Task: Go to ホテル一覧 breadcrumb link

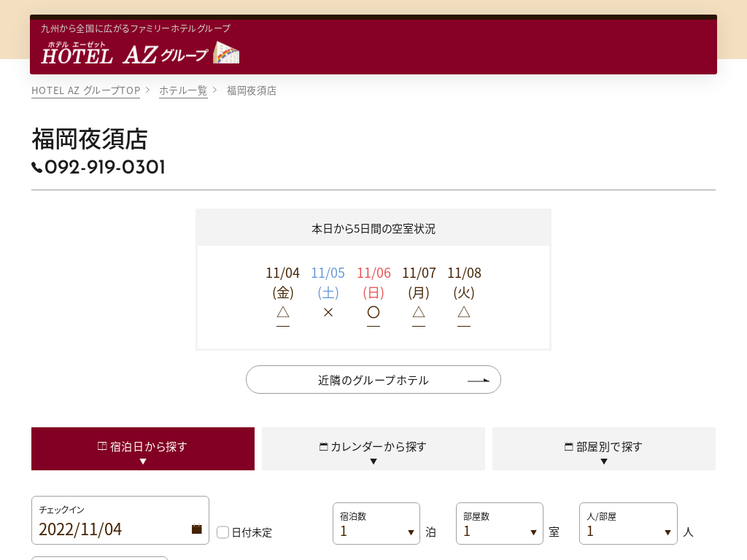Action: tap(183, 90)
